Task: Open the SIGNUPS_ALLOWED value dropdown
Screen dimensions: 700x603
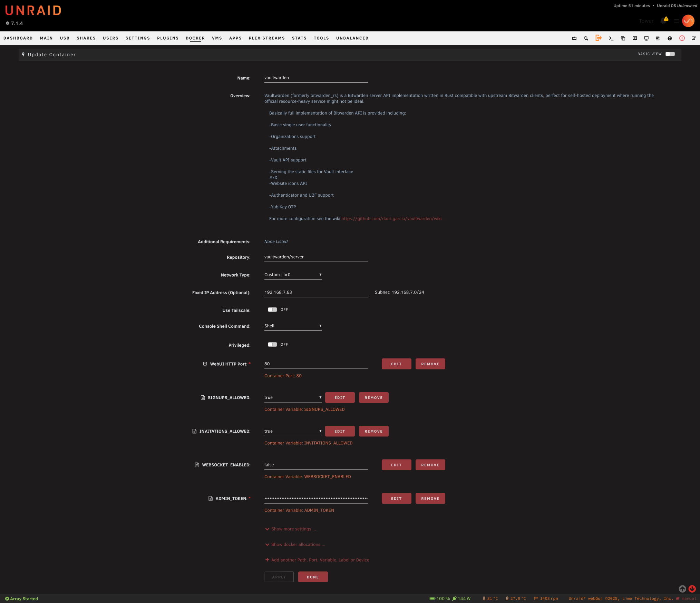Action: [293, 397]
